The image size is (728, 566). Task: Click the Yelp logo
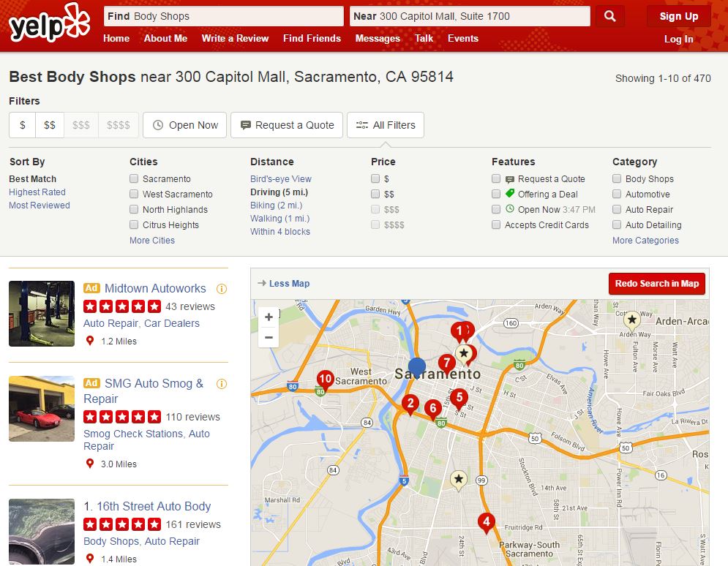[x=49, y=23]
